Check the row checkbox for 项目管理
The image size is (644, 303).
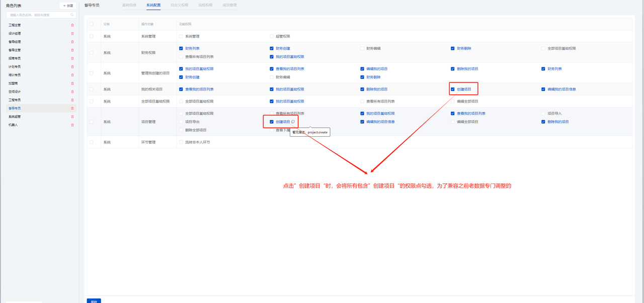click(91, 122)
